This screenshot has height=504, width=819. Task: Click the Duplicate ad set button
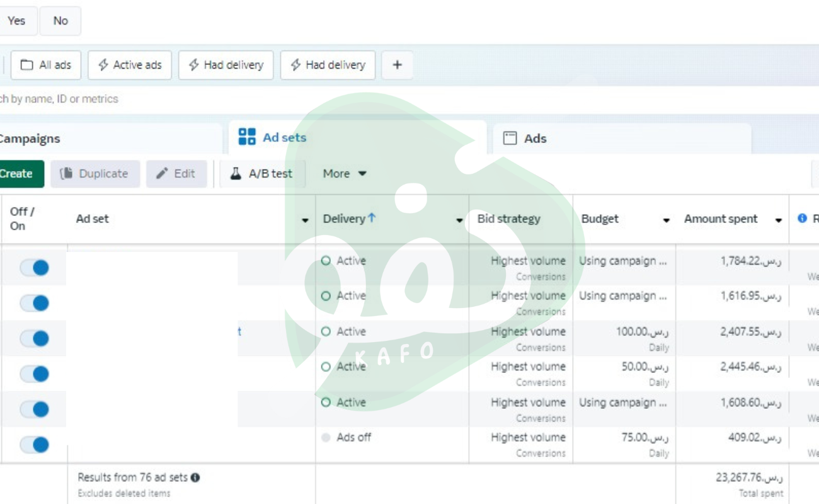pyautogui.click(x=95, y=174)
